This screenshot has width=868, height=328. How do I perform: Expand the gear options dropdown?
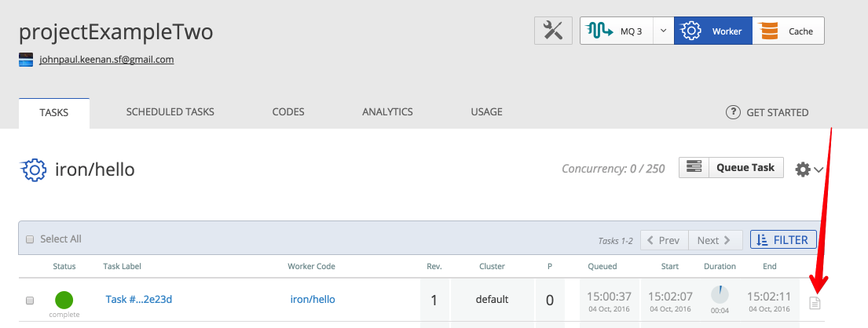point(810,169)
